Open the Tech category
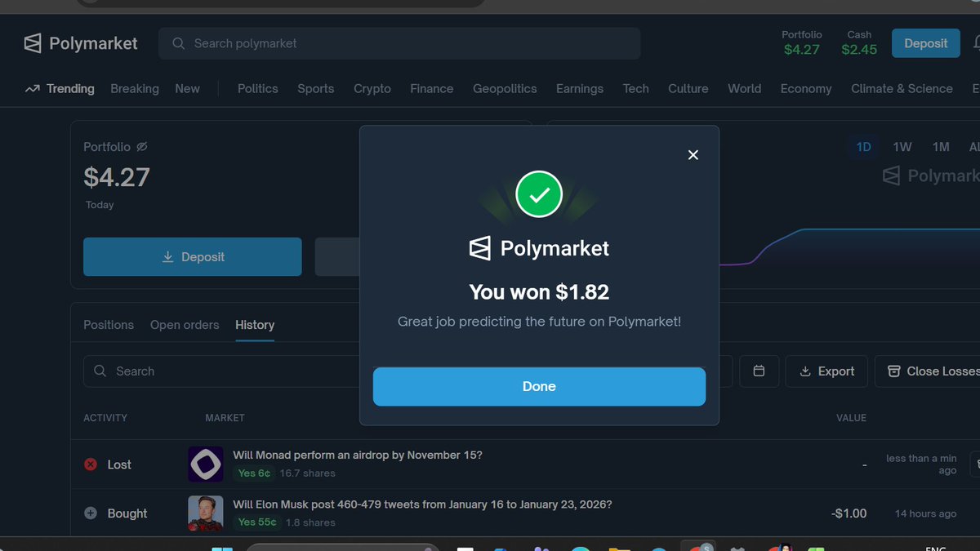The width and height of the screenshot is (980, 551). tap(636, 89)
